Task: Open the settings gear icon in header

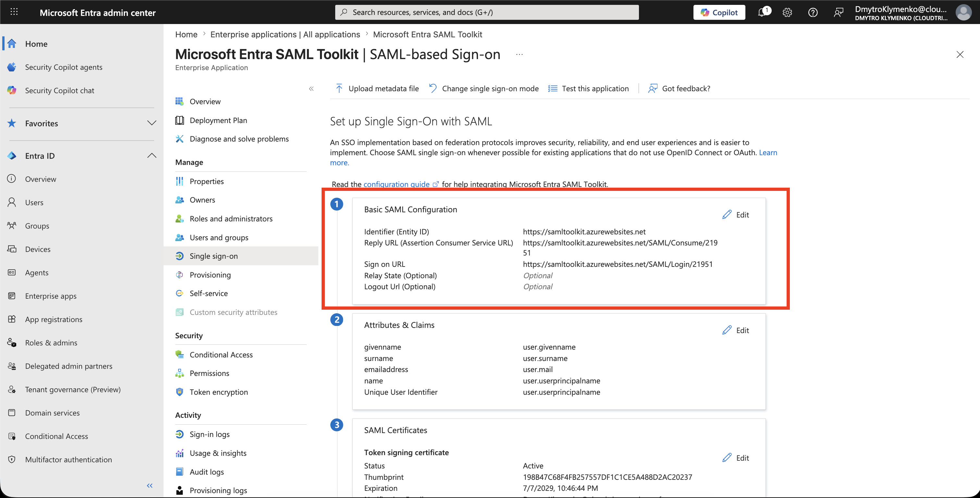Action: [787, 12]
